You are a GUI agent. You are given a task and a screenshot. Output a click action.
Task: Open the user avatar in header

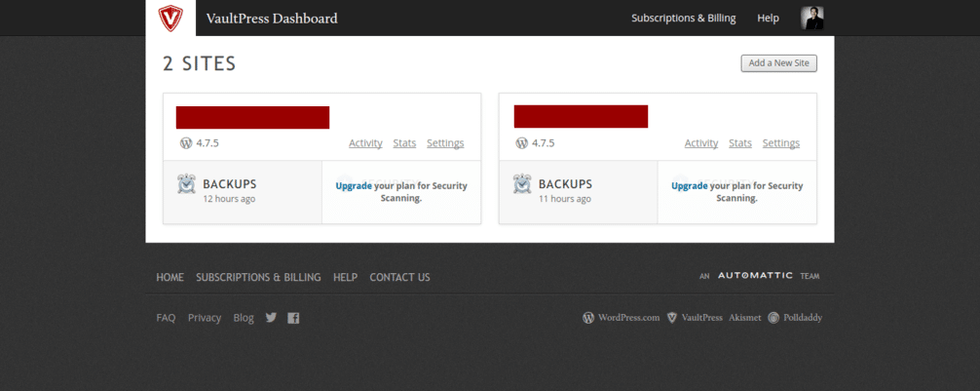tap(811, 19)
